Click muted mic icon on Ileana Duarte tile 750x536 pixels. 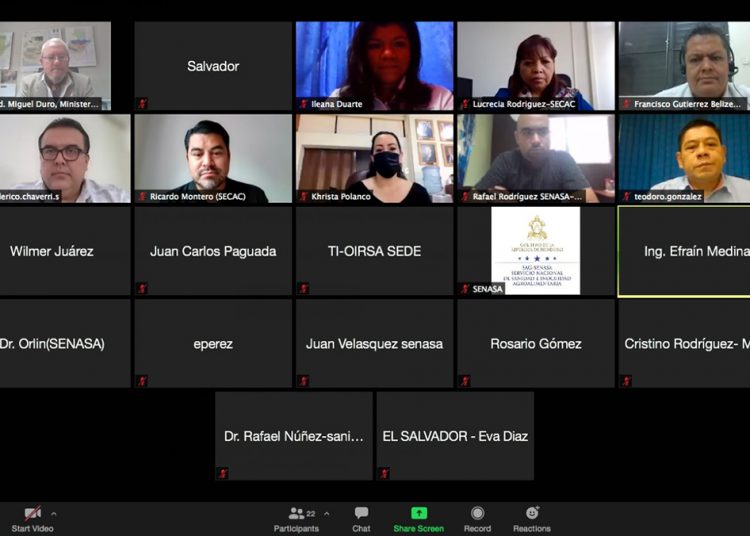304,103
